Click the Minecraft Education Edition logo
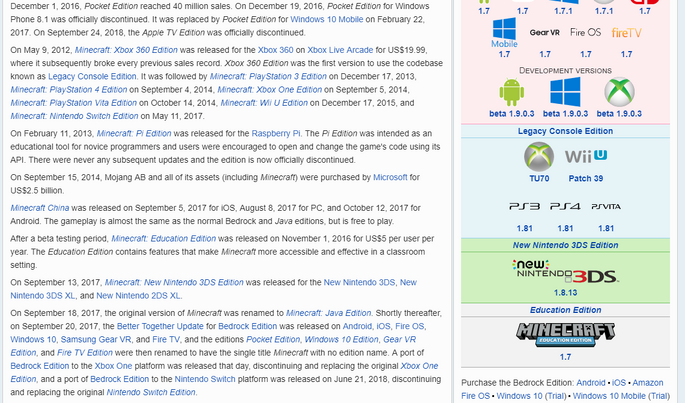The height and width of the screenshot is (403, 685). coord(565,333)
